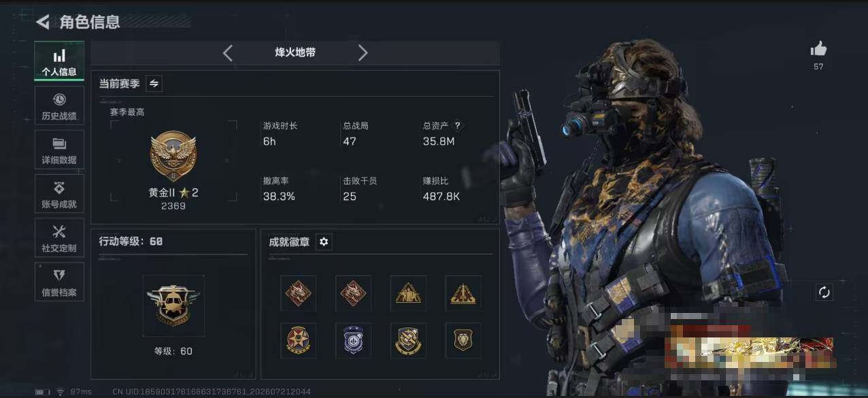The image size is (868, 398).
Task: Switch to next mode with right chevron
Action: 363,53
